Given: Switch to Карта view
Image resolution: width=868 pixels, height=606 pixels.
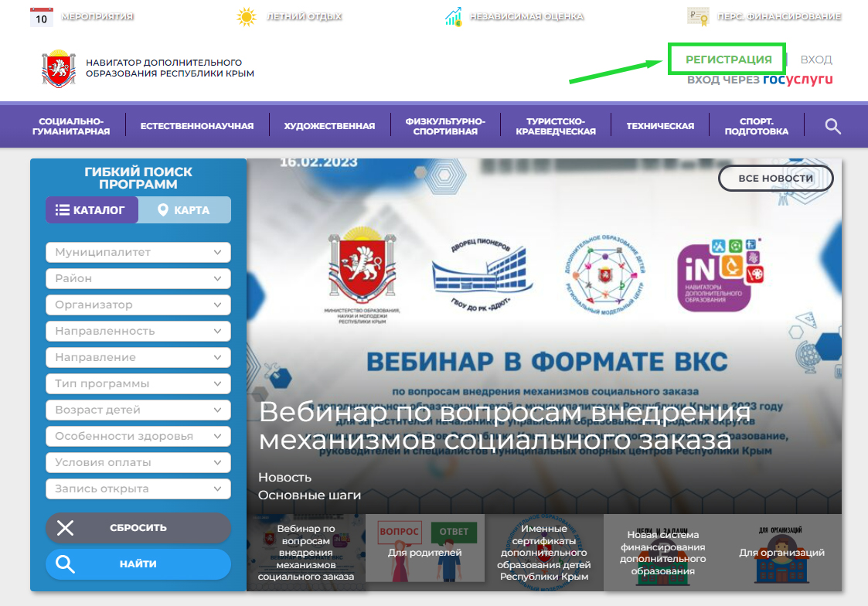Looking at the screenshot, I should 184,210.
